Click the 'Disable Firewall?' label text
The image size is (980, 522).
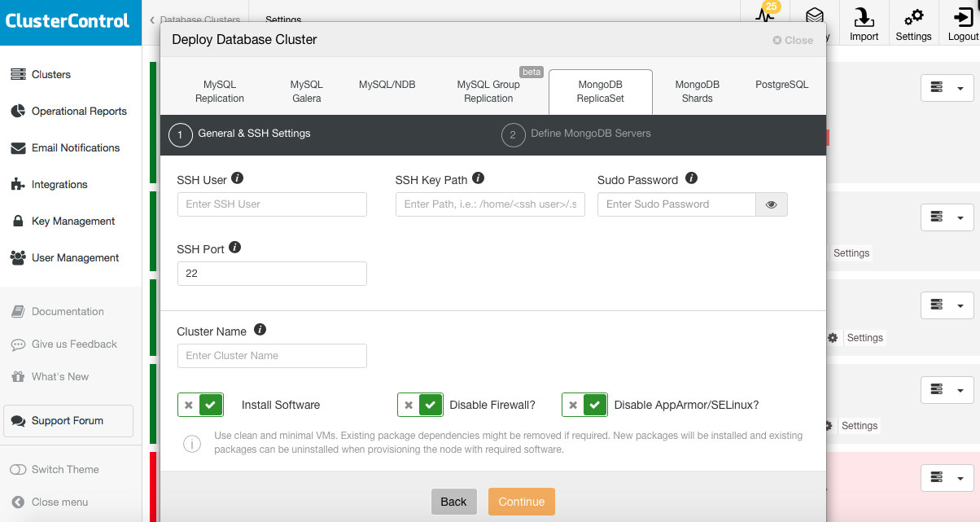pos(492,405)
